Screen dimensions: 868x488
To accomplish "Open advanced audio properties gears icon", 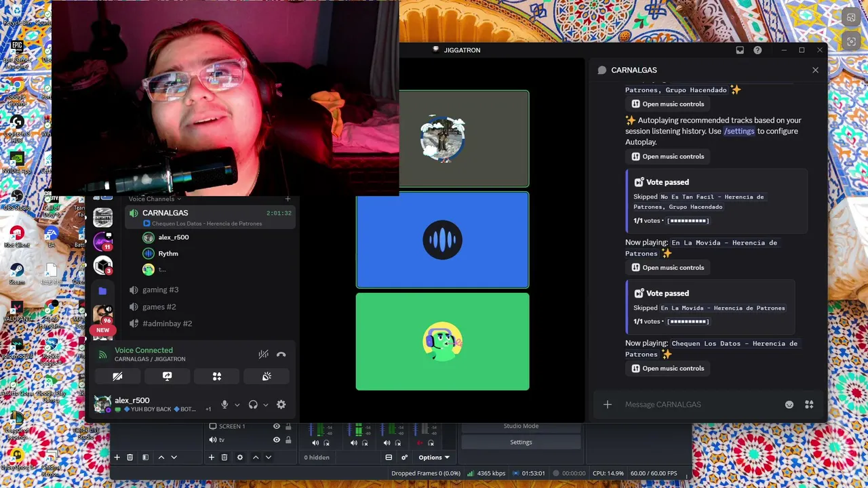I will point(404,457).
